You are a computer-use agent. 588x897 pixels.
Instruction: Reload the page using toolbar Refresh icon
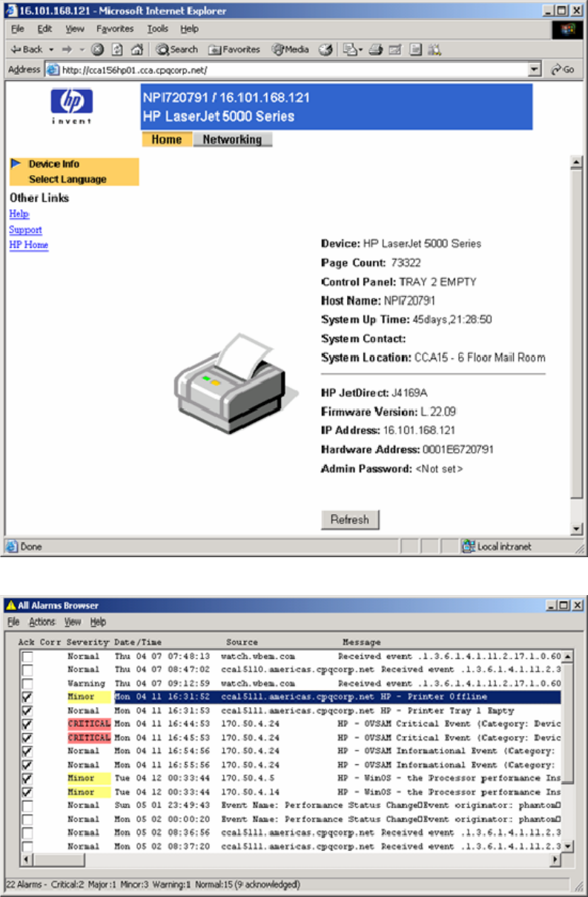[117, 50]
